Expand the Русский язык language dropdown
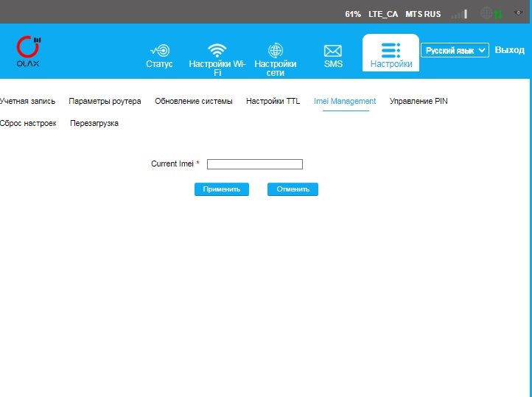 click(x=455, y=50)
